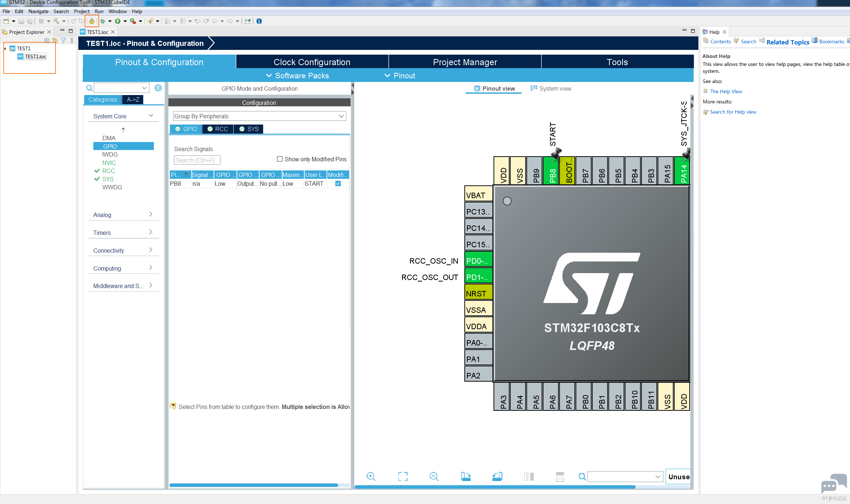Click the open perspective icon in toolbar
Image resolution: width=850 pixels, height=504 pixels.
pyautogui.click(x=248, y=21)
